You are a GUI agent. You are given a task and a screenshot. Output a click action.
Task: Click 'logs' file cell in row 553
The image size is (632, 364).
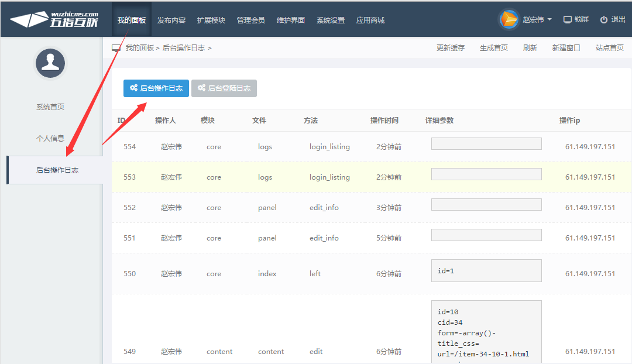point(265,177)
